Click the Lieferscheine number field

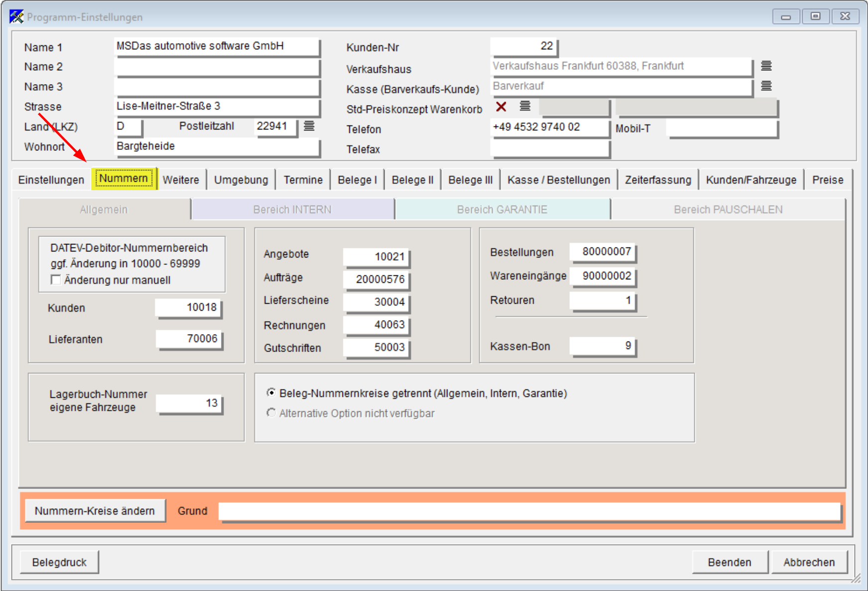(376, 302)
